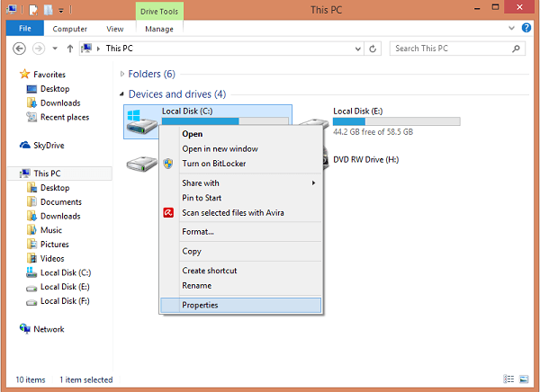540x392 pixels.
Task: Open Recent places in the sidebar
Action: coord(65,118)
